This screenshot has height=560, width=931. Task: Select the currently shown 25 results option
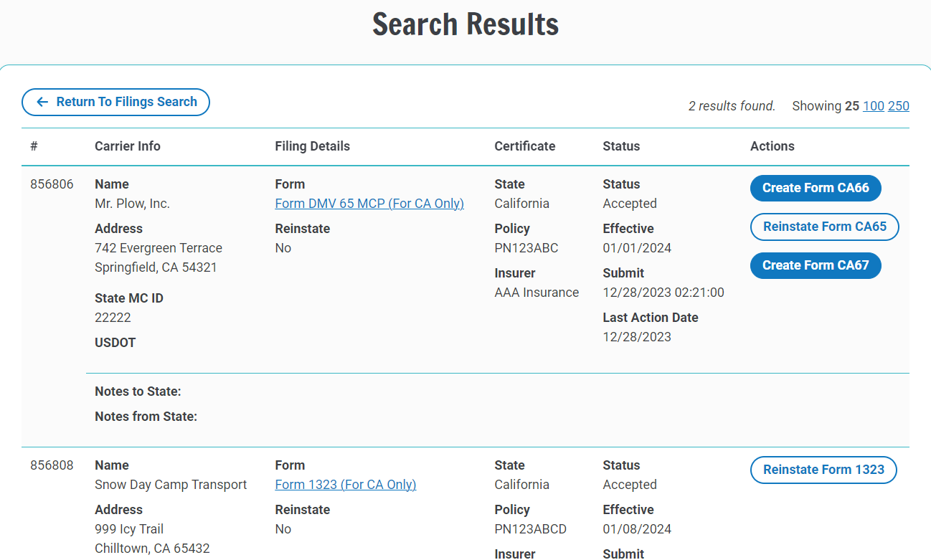(854, 105)
